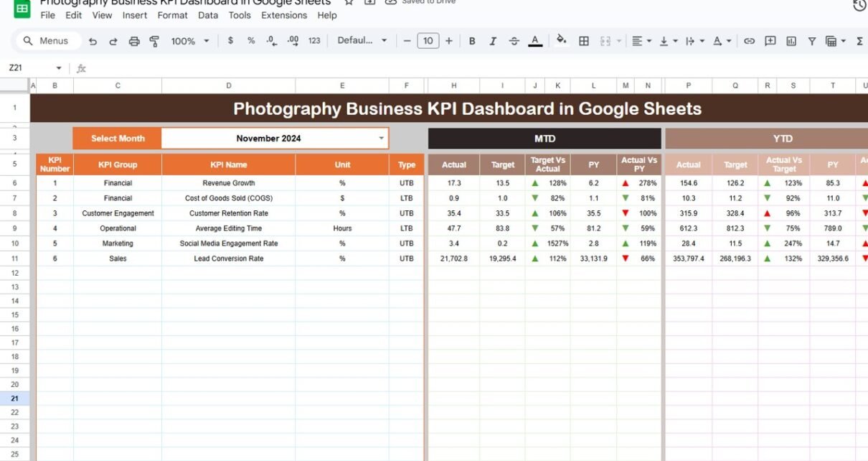868x461 pixels.
Task: Open the Format menu
Action: pyautogui.click(x=173, y=15)
